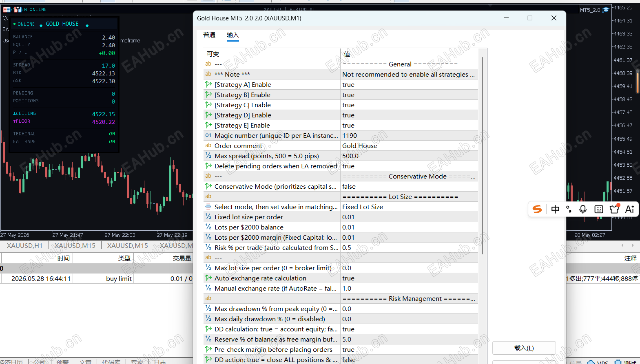Screen dimensions: 640x364
Task: Select the Lots per $2000 margin row label
Action: tap(276, 237)
